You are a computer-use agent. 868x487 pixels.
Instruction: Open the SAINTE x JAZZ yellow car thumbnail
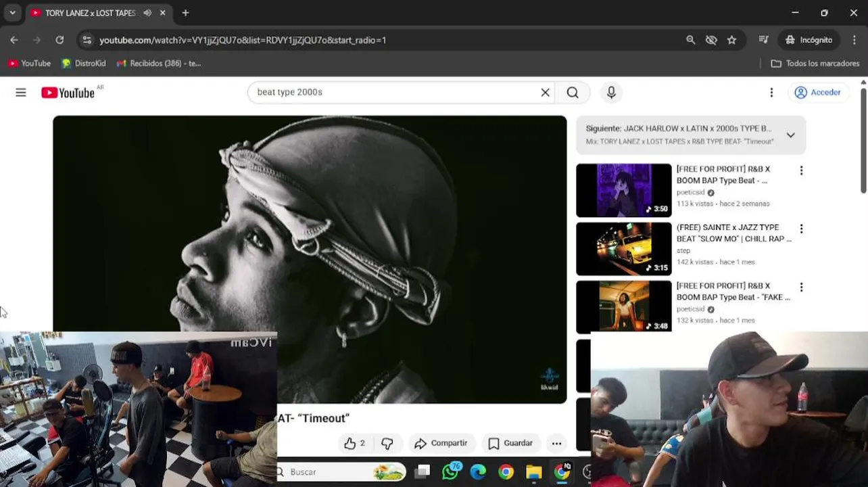click(x=624, y=248)
